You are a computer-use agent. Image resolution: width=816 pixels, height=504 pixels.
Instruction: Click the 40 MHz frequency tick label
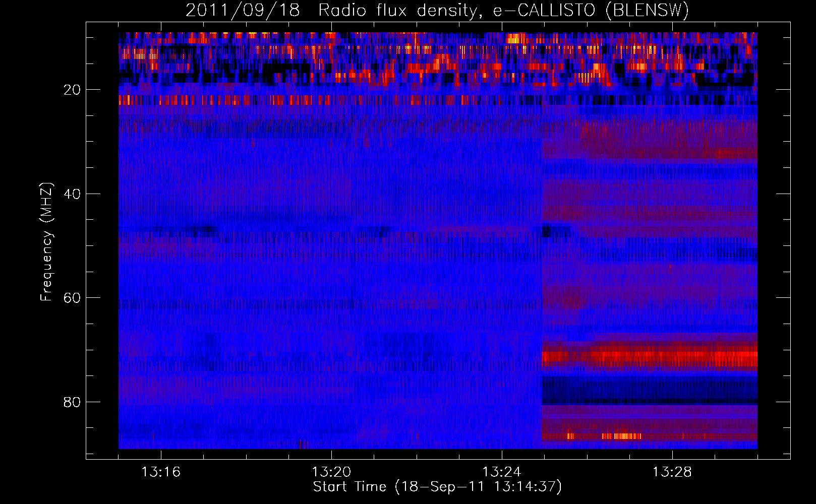(72, 194)
